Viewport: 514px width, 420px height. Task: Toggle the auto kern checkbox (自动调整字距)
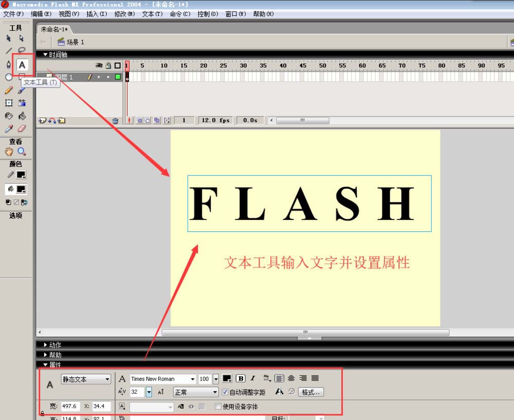click(x=225, y=392)
